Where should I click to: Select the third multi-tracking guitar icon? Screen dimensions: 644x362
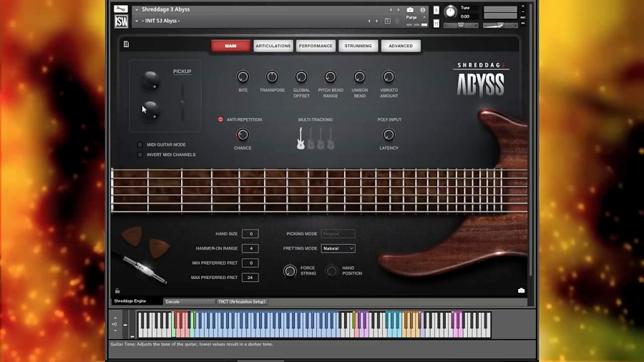[321, 138]
